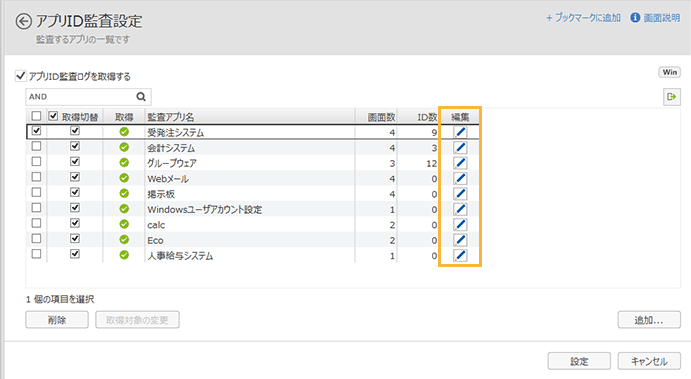Click the green status icon for 掲示板
691x379 pixels.
[124, 193]
